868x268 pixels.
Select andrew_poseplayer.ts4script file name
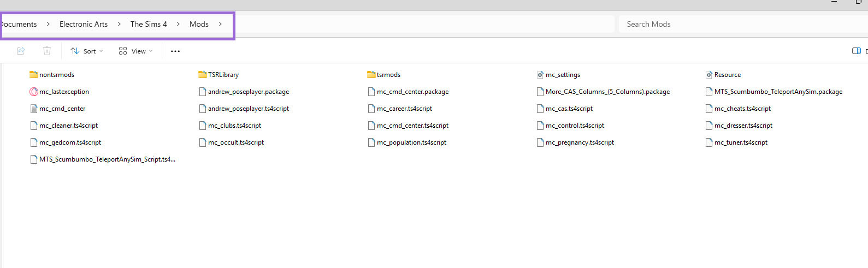click(249, 109)
